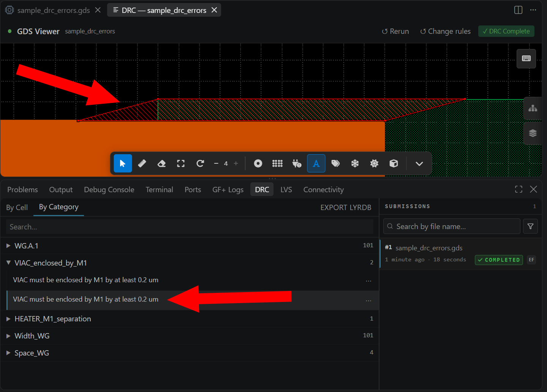
Task: Focus the DRC Search field
Action: point(190,227)
